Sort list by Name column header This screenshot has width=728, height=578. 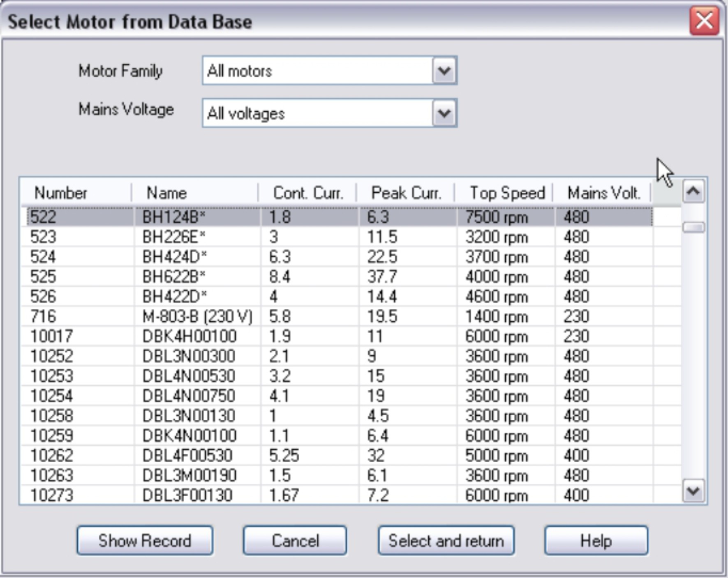coord(167,193)
